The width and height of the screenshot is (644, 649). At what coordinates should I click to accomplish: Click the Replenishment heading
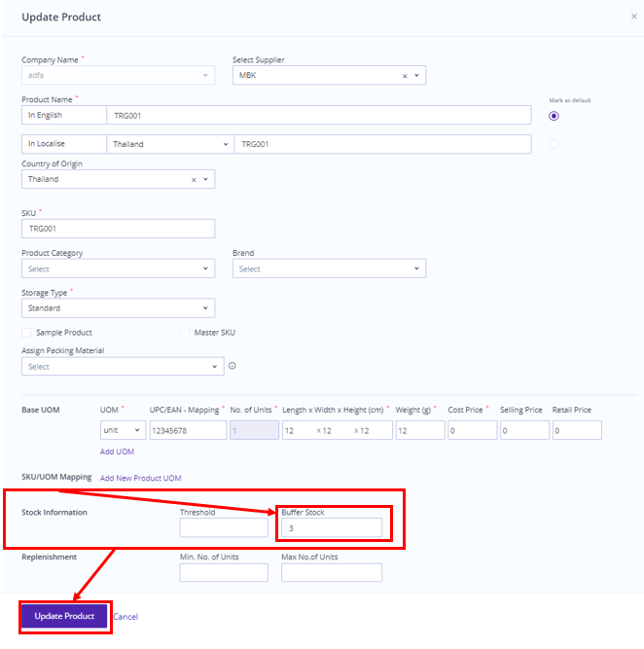(49, 558)
